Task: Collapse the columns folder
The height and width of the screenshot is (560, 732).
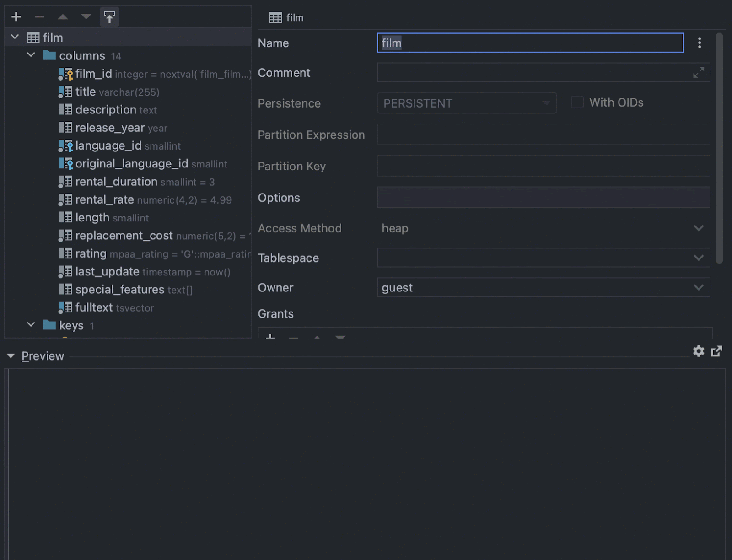Action: point(31,55)
